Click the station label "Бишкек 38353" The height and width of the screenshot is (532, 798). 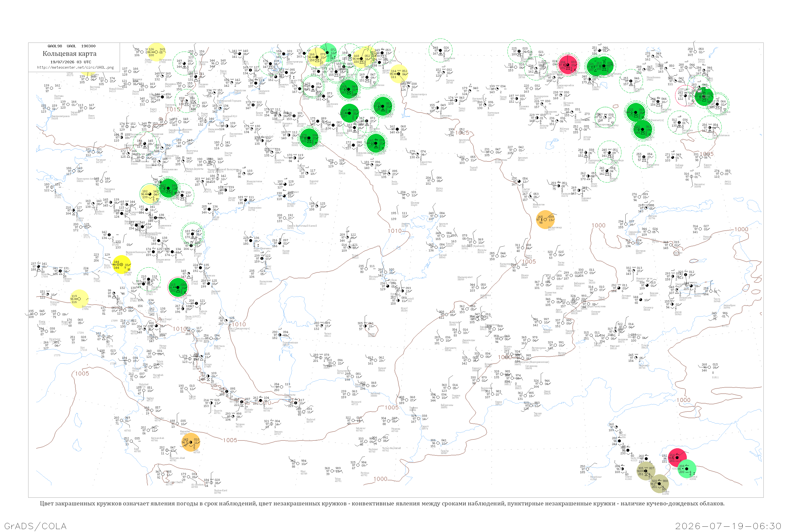(x=654, y=294)
